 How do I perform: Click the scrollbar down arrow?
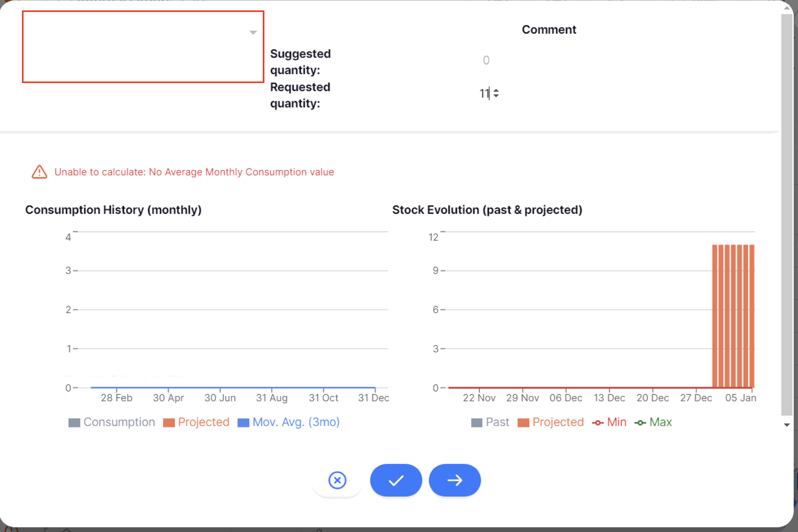pyautogui.click(x=787, y=425)
